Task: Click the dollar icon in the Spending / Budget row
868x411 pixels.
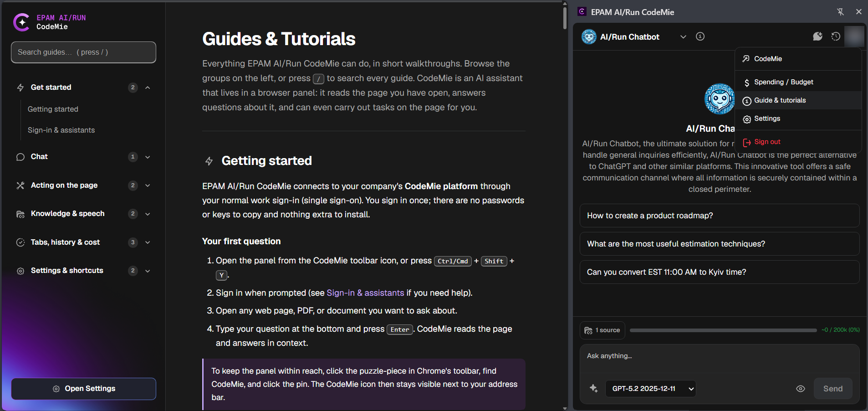Action: coord(747,82)
